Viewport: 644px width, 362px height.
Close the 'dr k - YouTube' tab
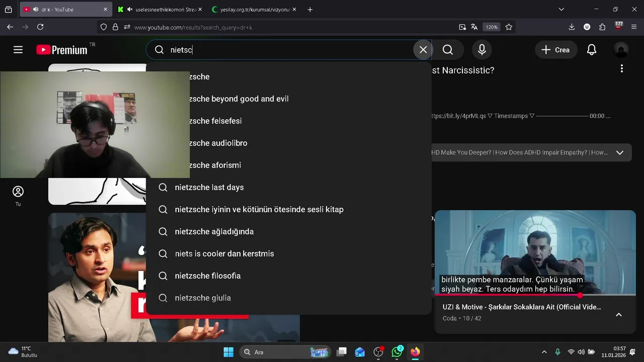[x=105, y=10]
